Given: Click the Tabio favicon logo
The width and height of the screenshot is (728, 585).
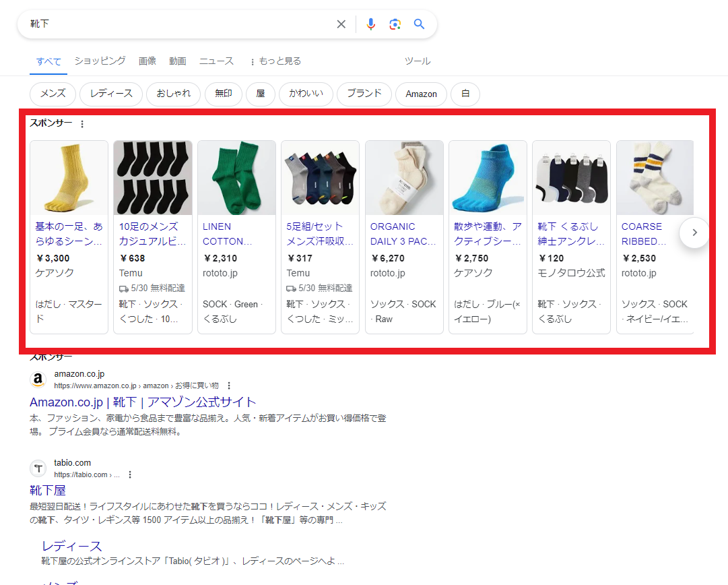Looking at the screenshot, I should 38,468.
